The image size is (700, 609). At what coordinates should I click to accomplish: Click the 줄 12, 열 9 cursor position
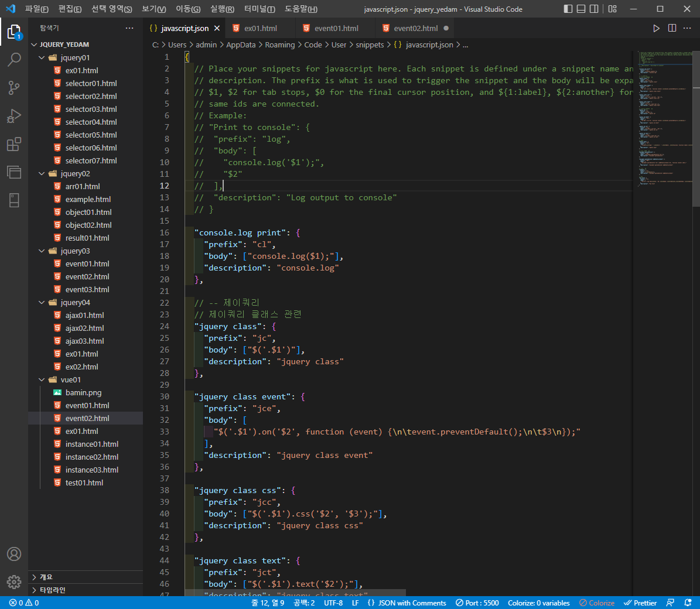268,603
